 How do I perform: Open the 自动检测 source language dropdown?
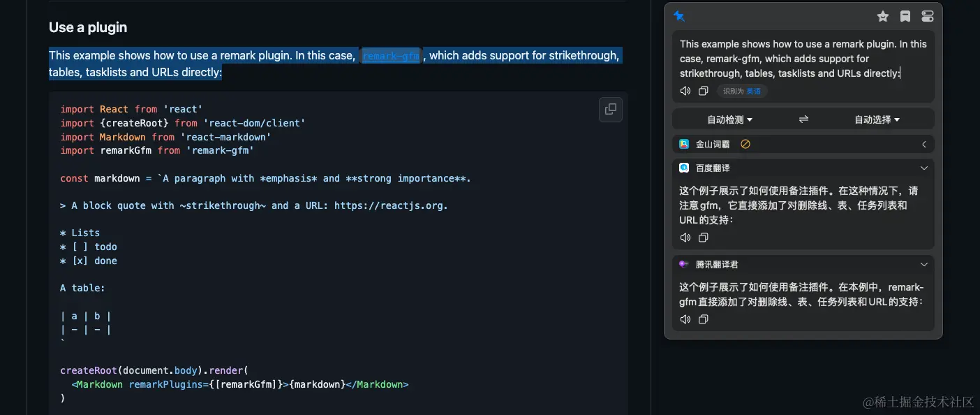(x=729, y=119)
